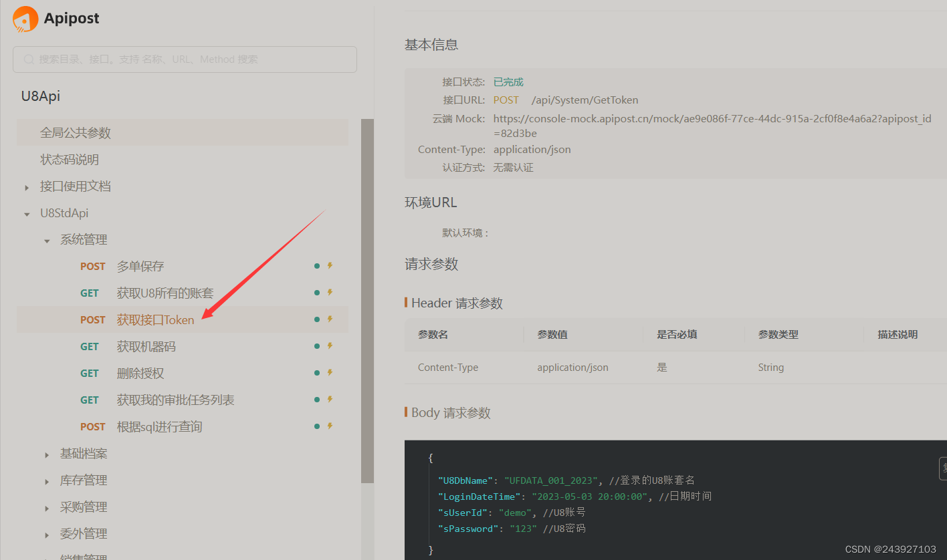Select the POST 获取接口Token interface

(183, 319)
